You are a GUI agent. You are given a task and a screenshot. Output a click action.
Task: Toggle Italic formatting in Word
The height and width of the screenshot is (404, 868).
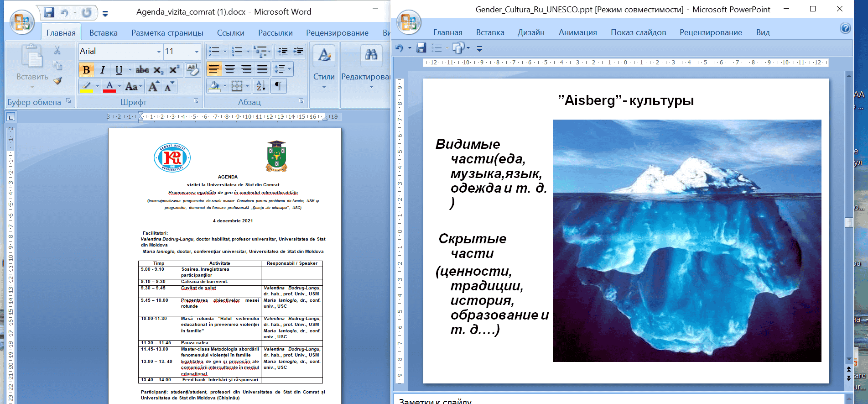(103, 70)
